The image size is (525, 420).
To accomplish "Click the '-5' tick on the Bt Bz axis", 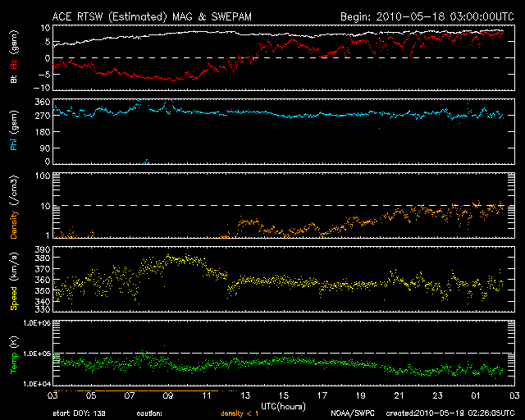I will (x=44, y=75).
